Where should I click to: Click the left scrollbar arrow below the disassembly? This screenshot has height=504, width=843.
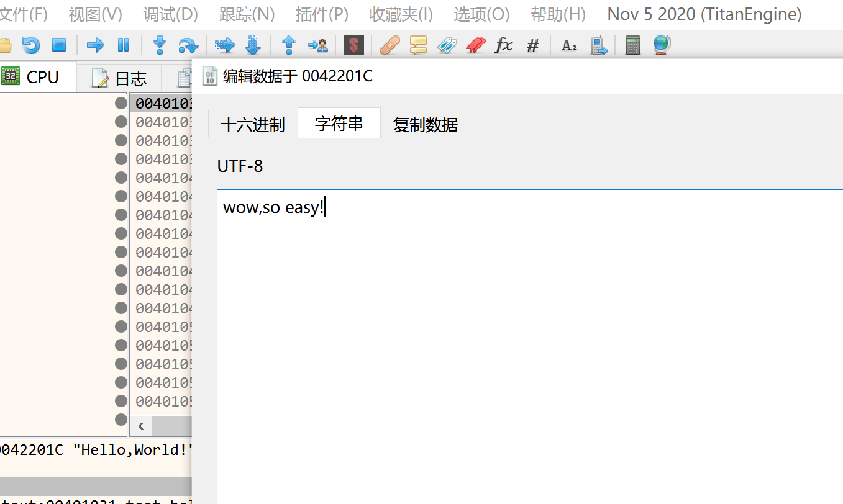(140, 426)
